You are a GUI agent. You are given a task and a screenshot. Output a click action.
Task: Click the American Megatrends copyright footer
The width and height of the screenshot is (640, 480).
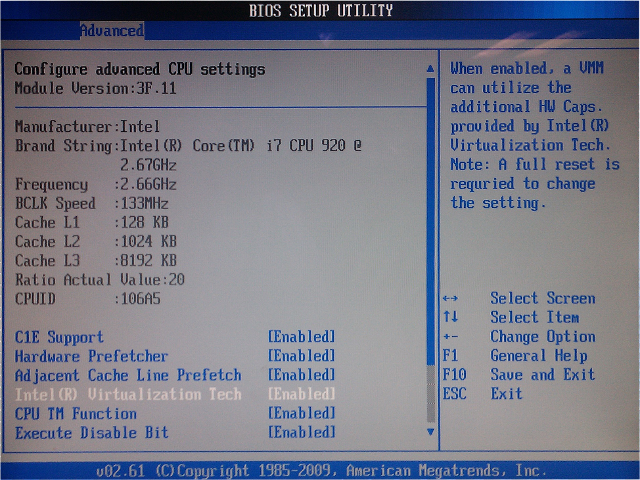click(321, 471)
